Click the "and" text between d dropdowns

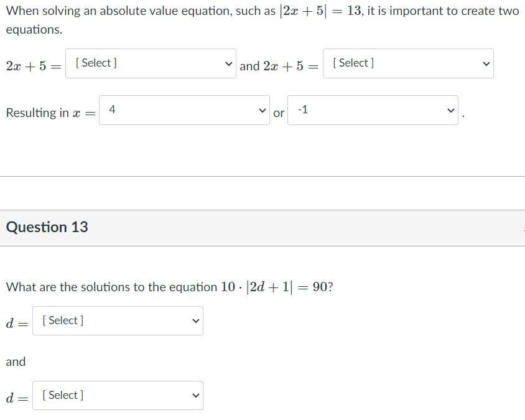16,362
